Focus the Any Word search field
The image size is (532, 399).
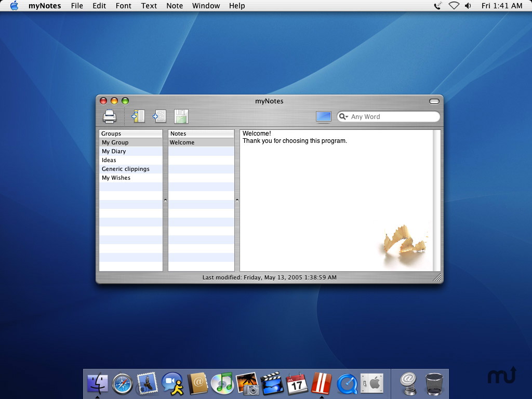coord(388,117)
